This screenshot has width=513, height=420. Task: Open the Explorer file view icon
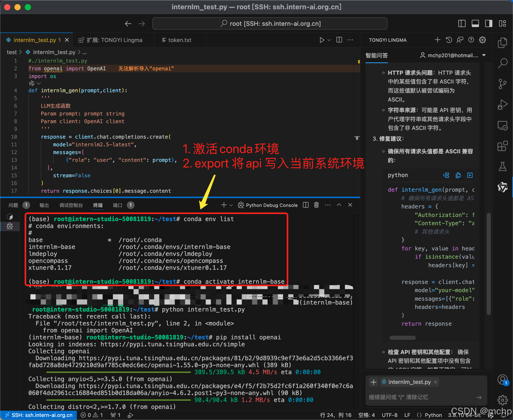click(x=502, y=43)
